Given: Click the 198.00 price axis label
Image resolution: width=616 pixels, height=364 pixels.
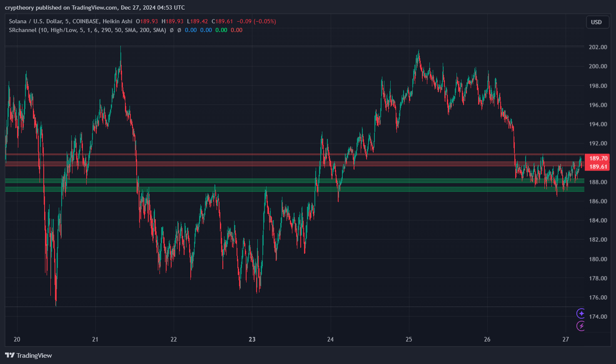Looking at the screenshot, I should (x=598, y=86).
